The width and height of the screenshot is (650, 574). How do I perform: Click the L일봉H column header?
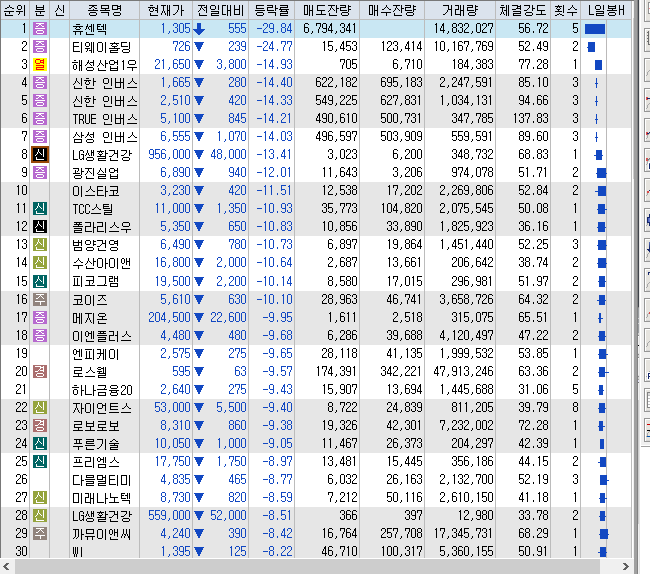(606, 10)
